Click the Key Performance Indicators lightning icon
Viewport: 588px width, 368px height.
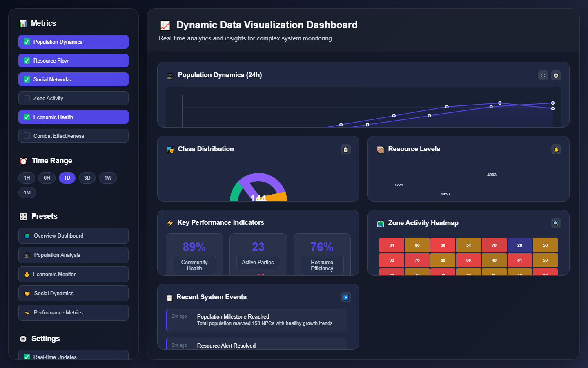coord(170,223)
